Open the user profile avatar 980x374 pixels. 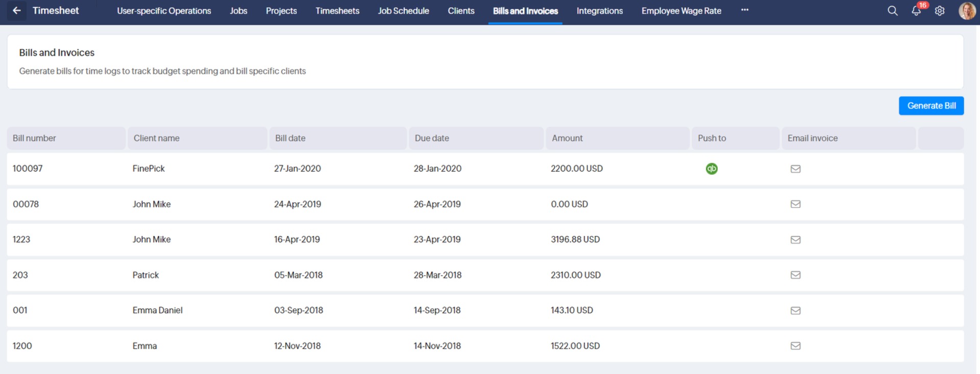click(x=967, y=11)
